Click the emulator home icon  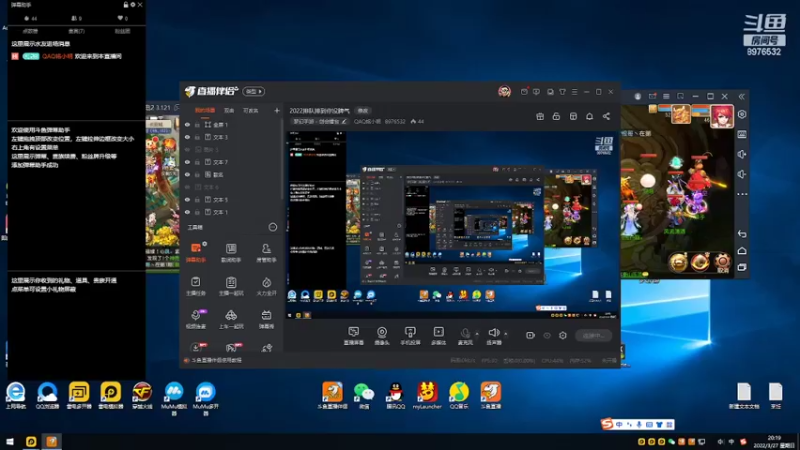point(742,251)
